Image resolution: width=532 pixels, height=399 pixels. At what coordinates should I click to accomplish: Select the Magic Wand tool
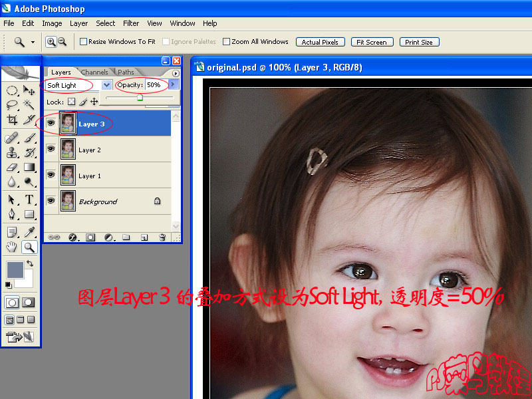pos(29,105)
